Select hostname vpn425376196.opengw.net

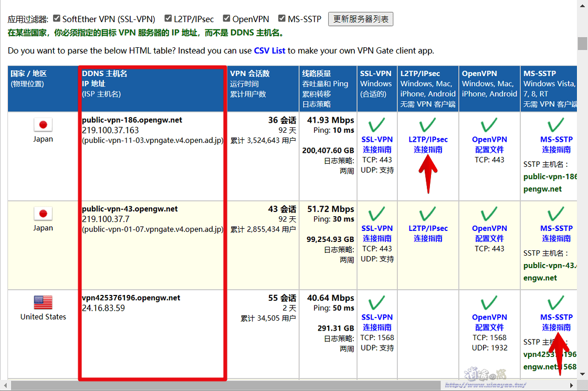(131, 298)
